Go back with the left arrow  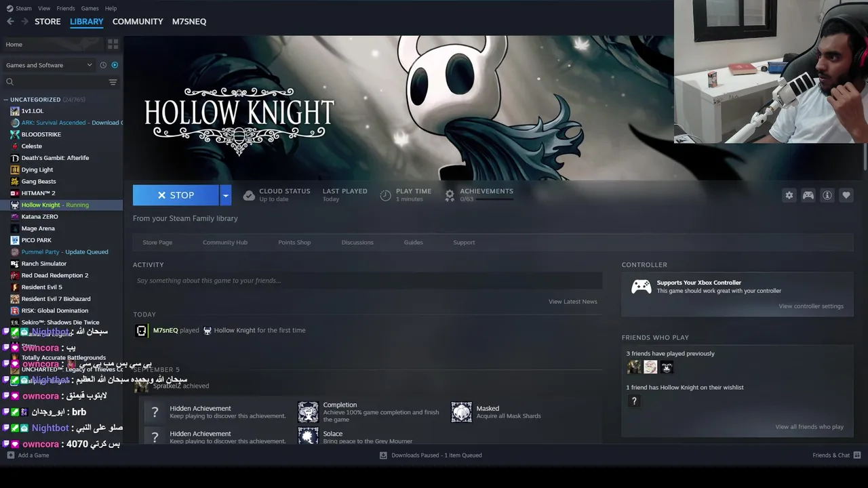coord(10,22)
